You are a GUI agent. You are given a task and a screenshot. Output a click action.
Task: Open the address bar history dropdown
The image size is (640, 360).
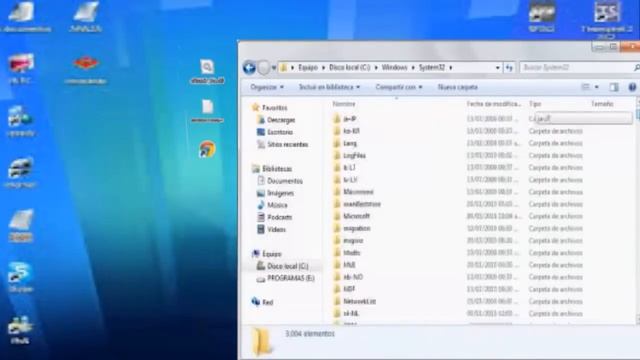[x=498, y=67]
